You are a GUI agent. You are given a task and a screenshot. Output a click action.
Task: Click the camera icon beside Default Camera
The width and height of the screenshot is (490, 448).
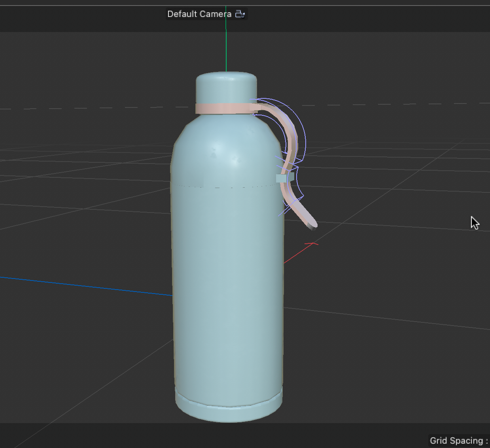(241, 14)
